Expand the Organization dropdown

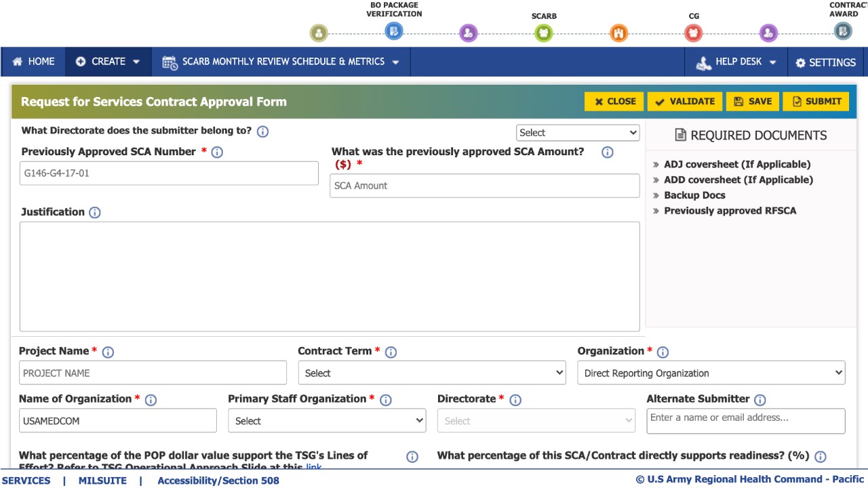pos(711,373)
